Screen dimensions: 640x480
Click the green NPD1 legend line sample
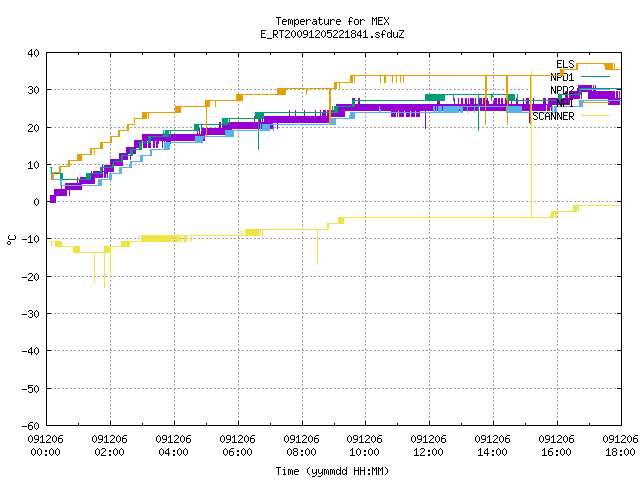595,77
